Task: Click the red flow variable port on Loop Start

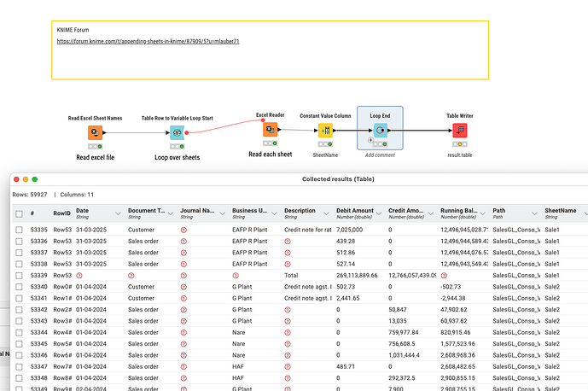Action: point(186,132)
